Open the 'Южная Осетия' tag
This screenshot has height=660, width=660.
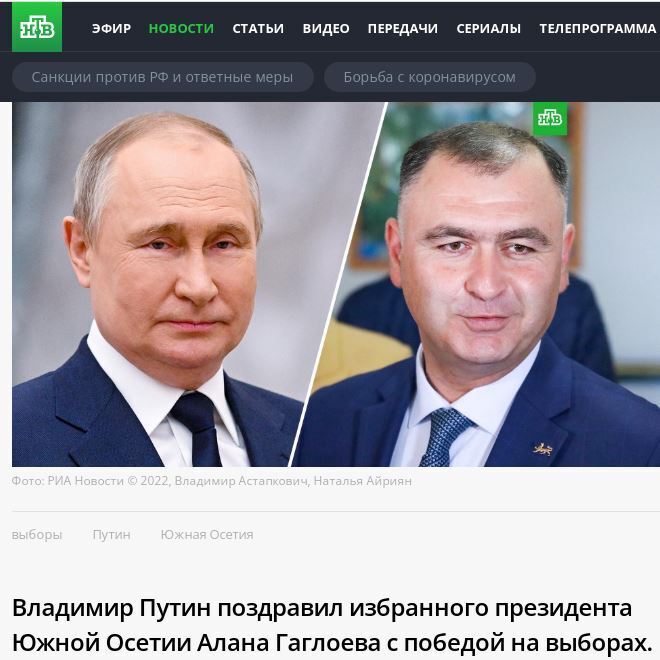pyautogui.click(x=207, y=535)
